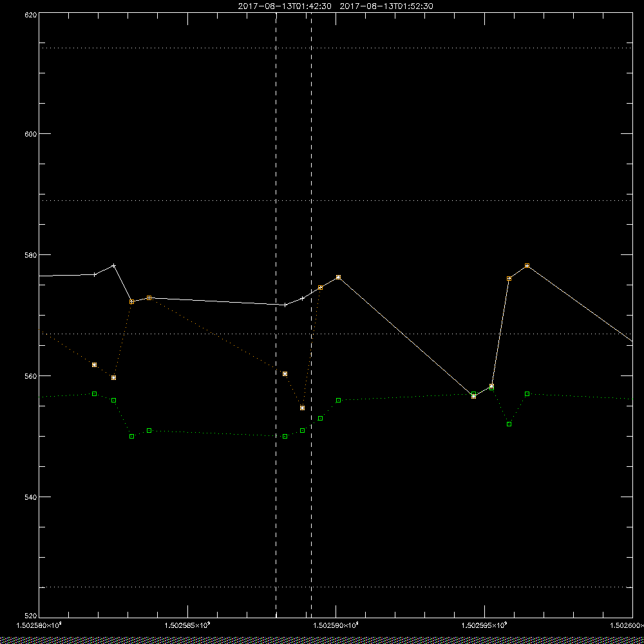Click the green square marker at 551 on the left side
The image size is (644, 644).
tap(149, 430)
